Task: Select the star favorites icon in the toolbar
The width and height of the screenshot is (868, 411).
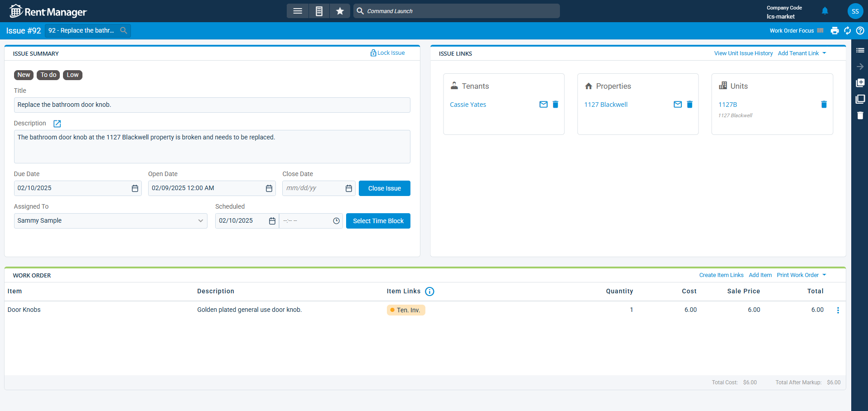Action: pyautogui.click(x=340, y=10)
